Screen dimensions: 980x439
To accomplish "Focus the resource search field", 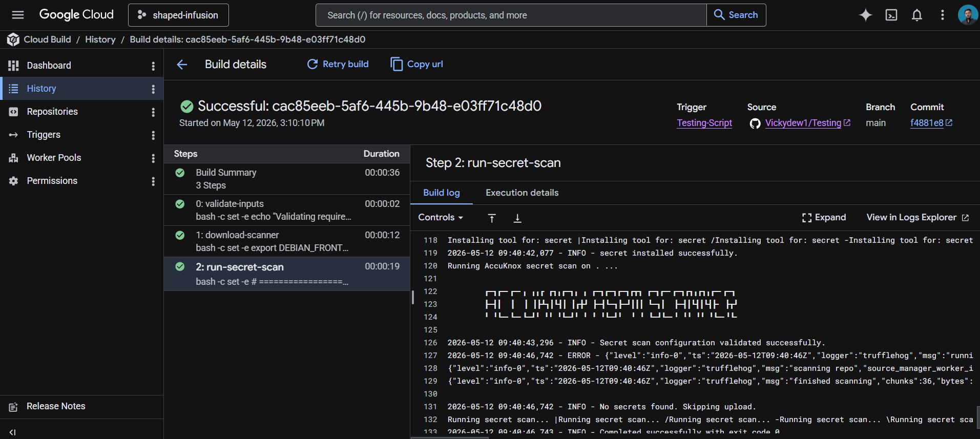I will 511,15.
